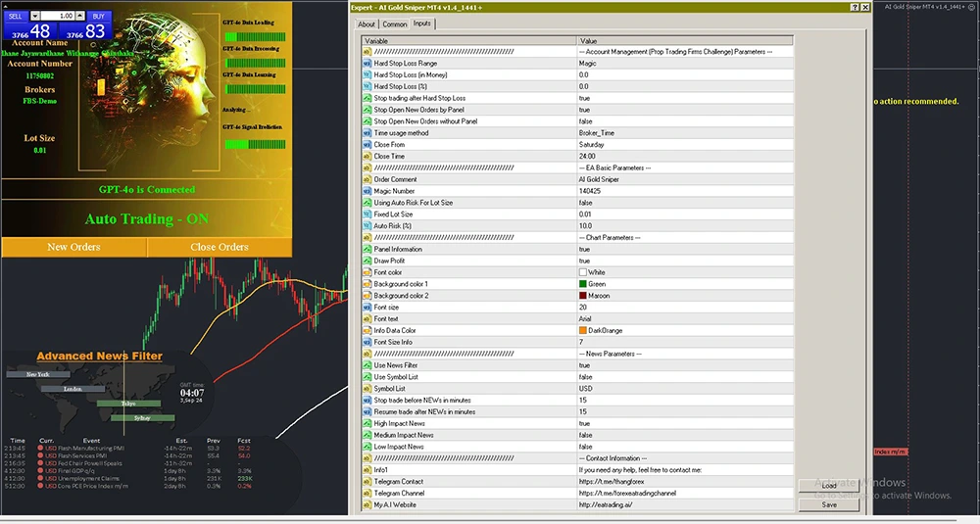
Task: Click the New Orders panel button
Action: [73, 247]
